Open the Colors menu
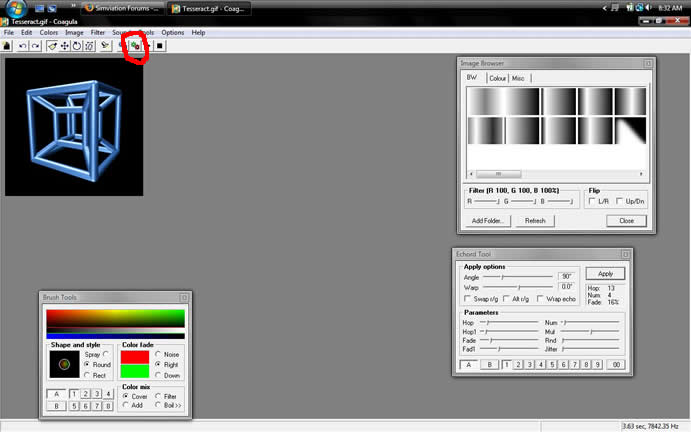691x432 pixels. [x=48, y=33]
